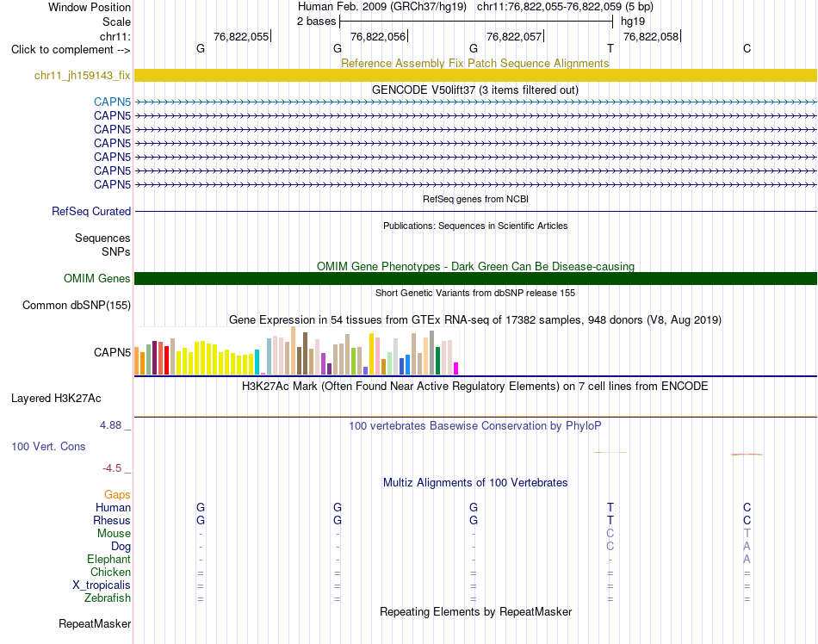Select the Dog species label
Image resolution: width=818 pixels, height=644 pixels.
click(x=121, y=547)
